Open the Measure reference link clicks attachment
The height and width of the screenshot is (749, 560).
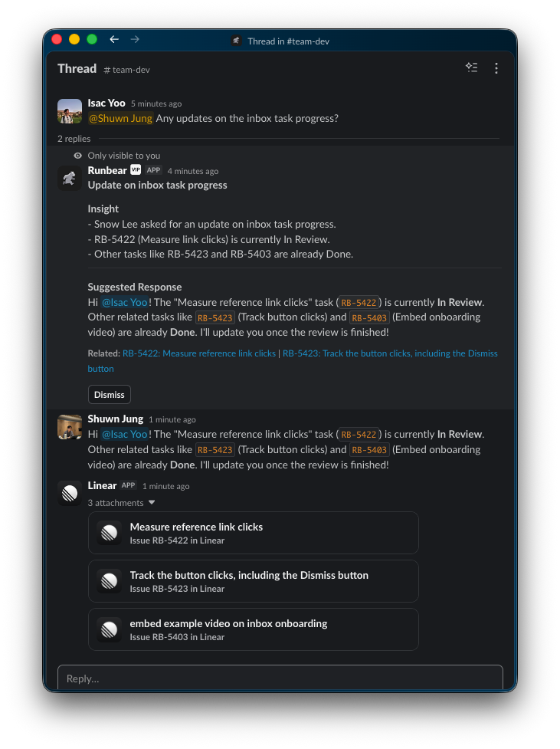click(254, 533)
